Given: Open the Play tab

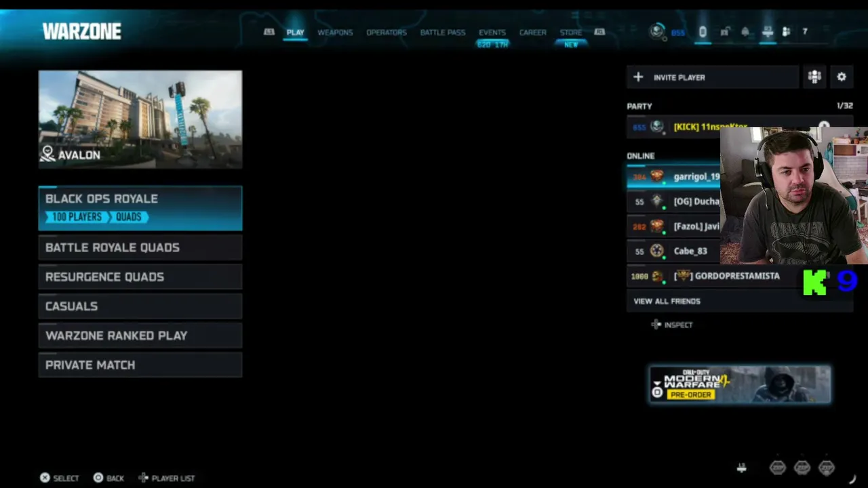Looking at the screenshot, I should [295, 33].
